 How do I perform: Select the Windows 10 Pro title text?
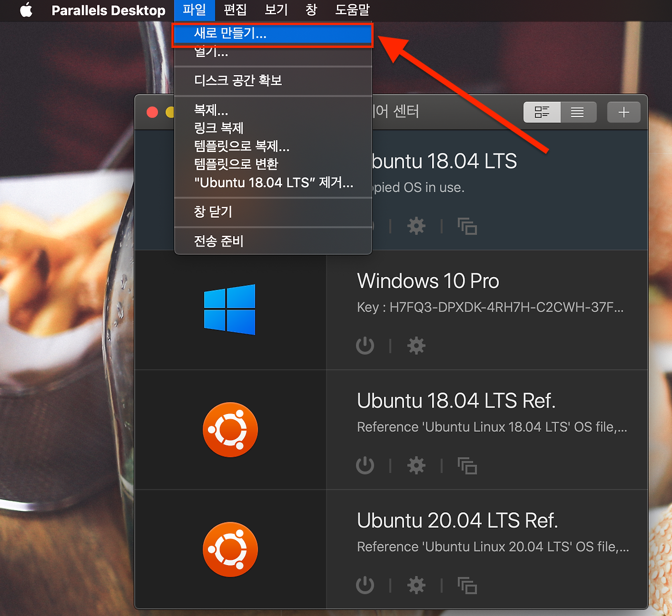[428, 281]
